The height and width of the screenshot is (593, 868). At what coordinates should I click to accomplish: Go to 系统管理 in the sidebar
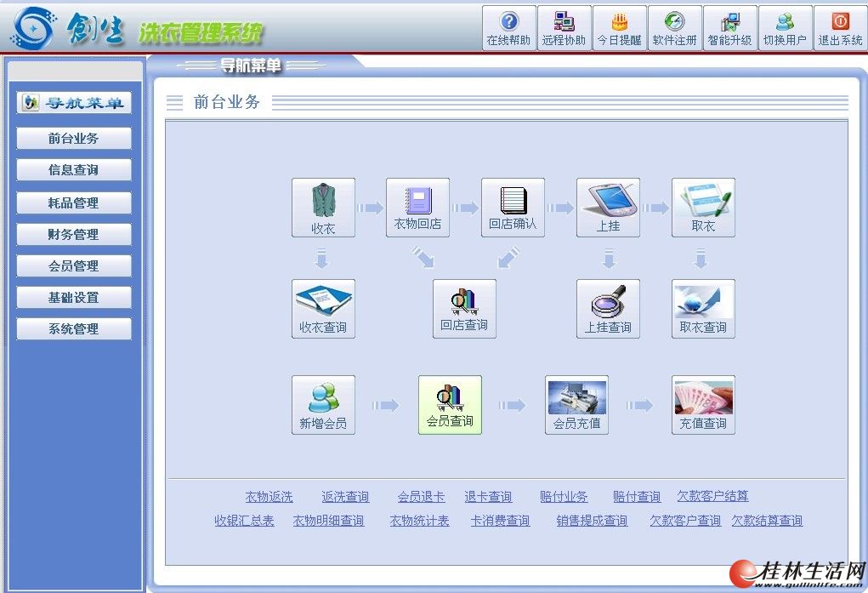[x=74, y=329]
